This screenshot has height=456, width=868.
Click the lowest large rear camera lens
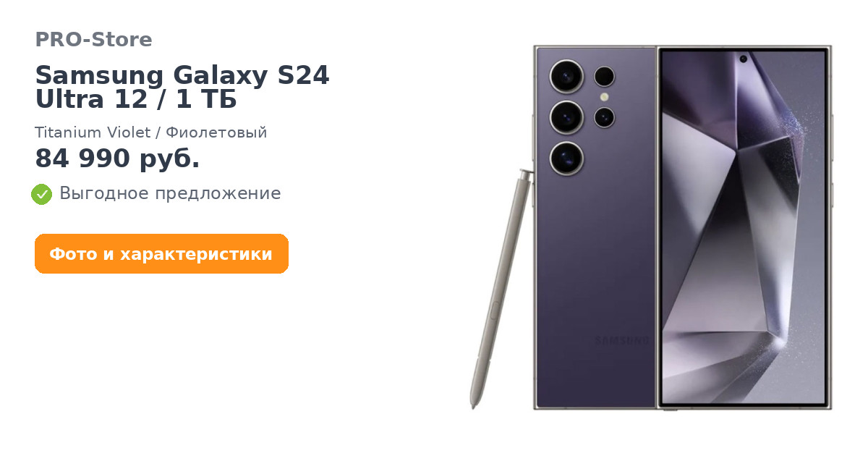coord(566,159)
